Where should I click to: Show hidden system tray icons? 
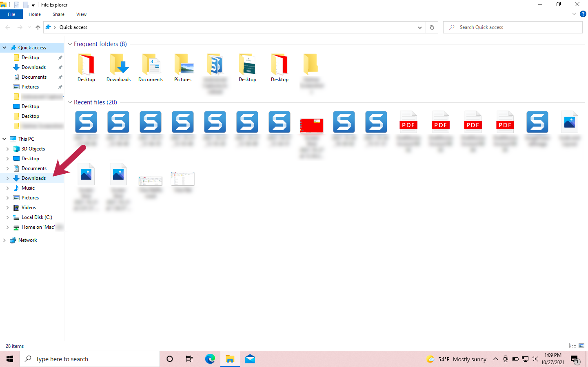[x=495, y=359]
